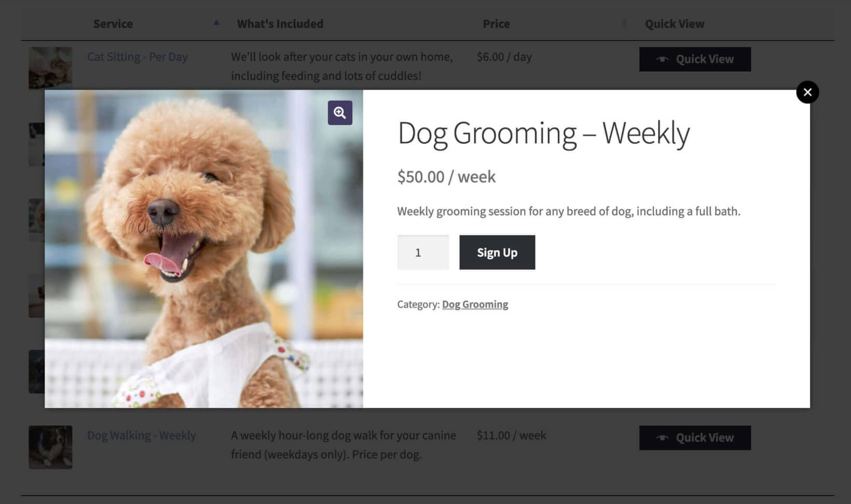Open the Dog Walking - Weekly link
The width and height of the screenshot is (851, 504).
pyautogui.click(x=141, y=436)
